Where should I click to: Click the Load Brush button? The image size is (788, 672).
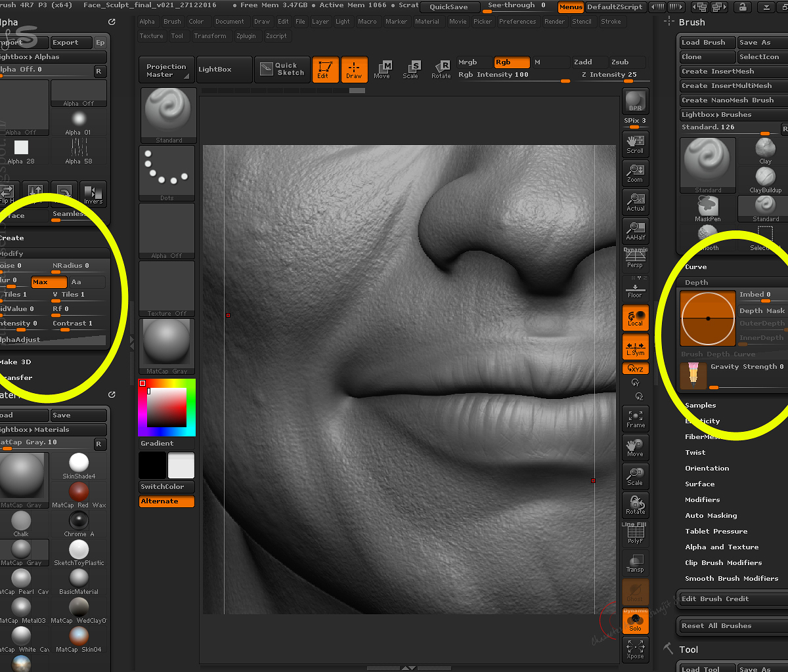coord(707,43)
